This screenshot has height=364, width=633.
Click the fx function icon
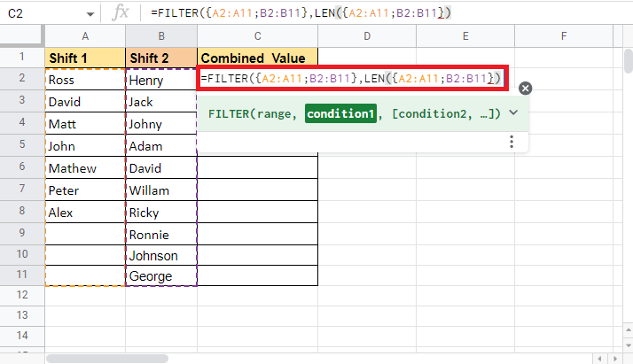(123, 12)
